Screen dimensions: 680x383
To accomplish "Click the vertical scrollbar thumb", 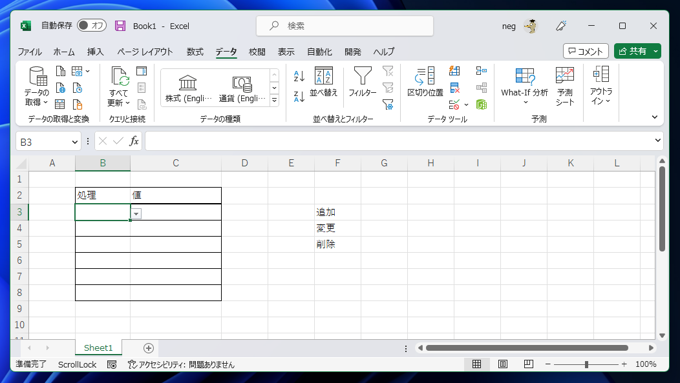I will tap(662, 209).
